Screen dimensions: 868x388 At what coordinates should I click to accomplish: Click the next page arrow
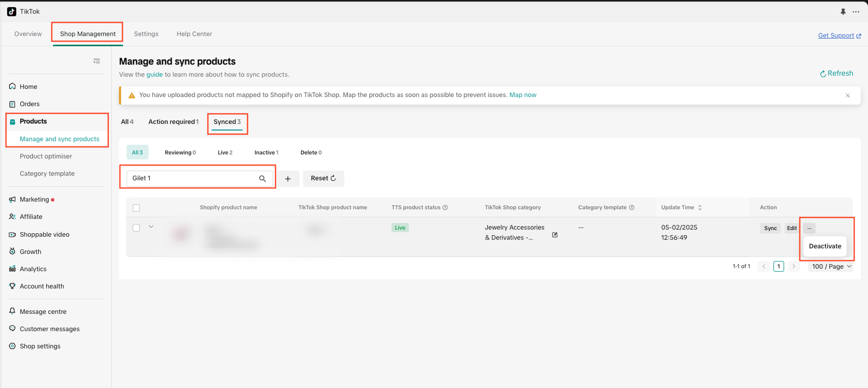pyautogui.click(x=794, y=266)
